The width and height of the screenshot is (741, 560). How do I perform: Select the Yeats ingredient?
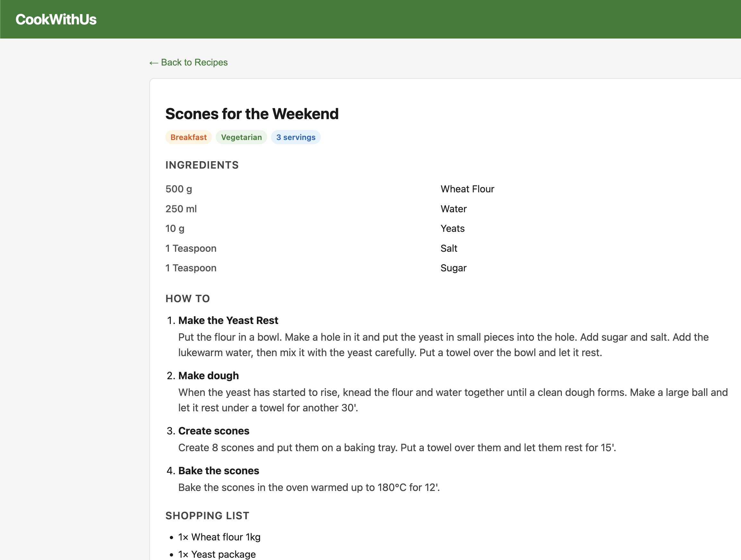pyautogui.click(x=452, y=228)
